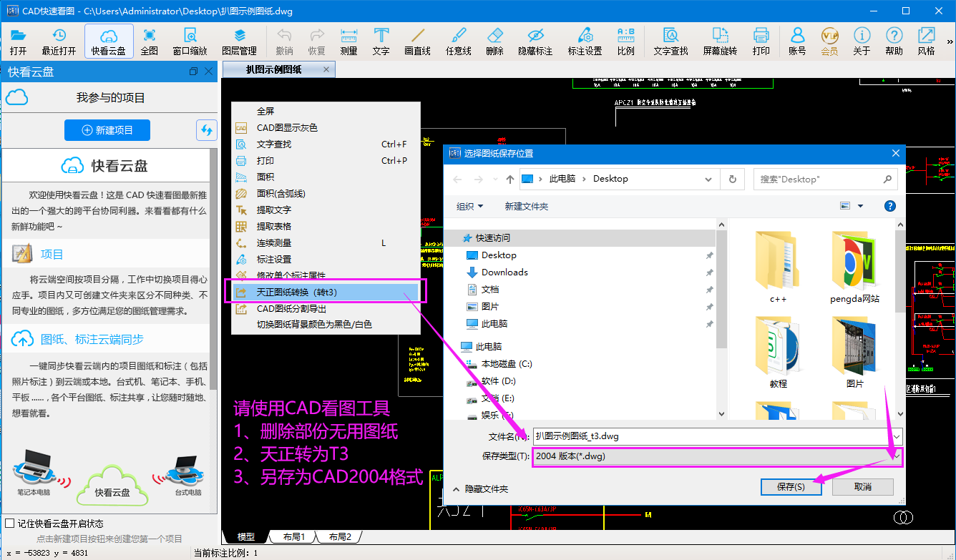Click the 打开 (Open) toolbar icon
The image size is (956, 560).
[x=19, y=41]
